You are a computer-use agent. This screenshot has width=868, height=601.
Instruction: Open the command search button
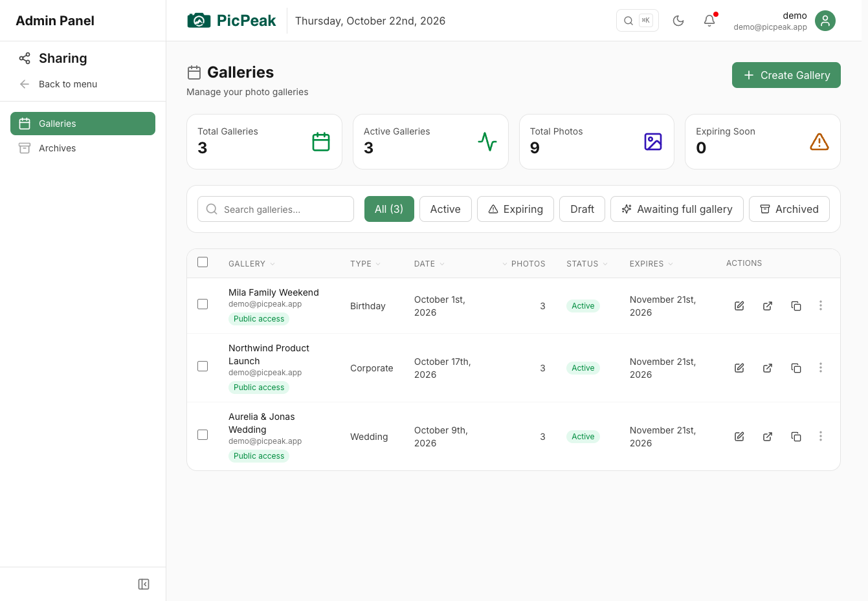(638, 21)
